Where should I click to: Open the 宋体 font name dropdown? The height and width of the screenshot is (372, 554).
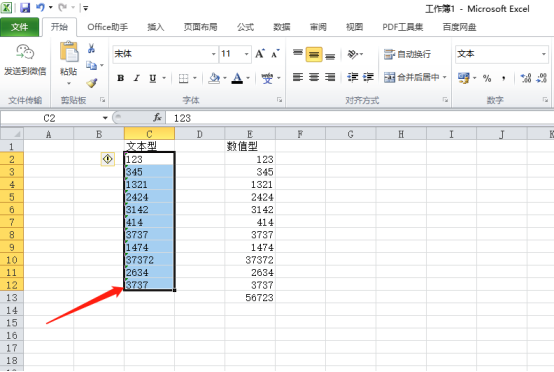click(x=214, y=54)
